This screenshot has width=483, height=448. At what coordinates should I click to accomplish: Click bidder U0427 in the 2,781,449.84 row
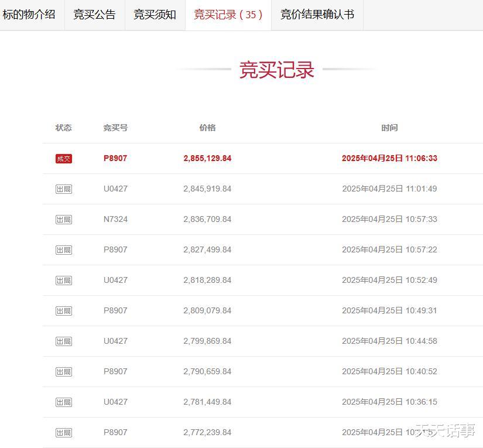click(x=115, y=402)
